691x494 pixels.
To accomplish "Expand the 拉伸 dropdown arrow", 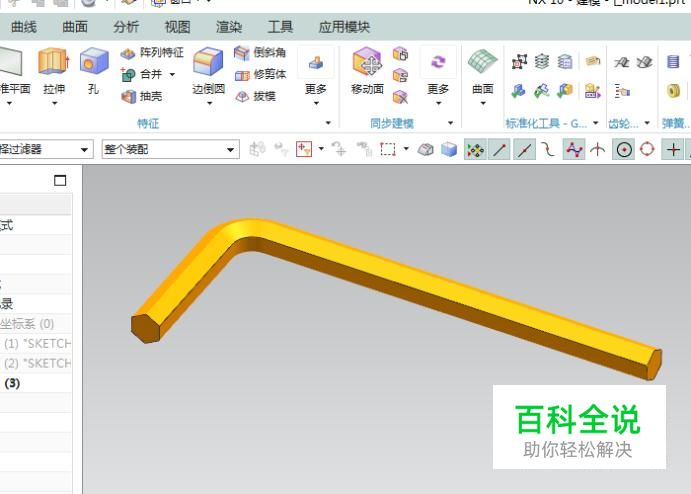I will [x=55, y=104].
